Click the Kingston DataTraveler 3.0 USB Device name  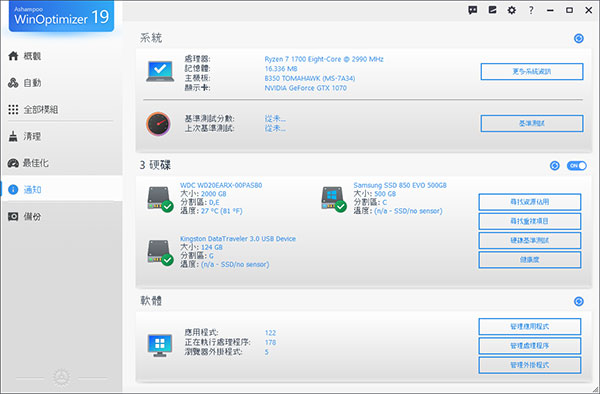pyautogui.click(x=238, y=239)
